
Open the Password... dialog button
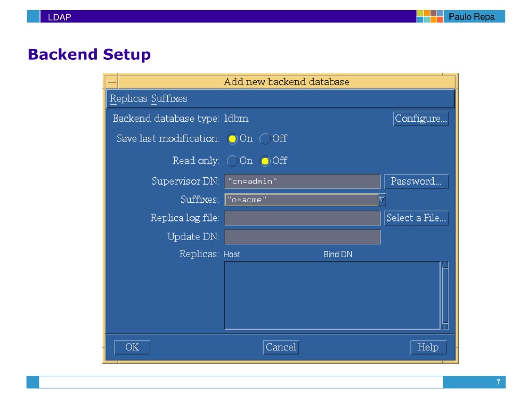pos(416,181)
